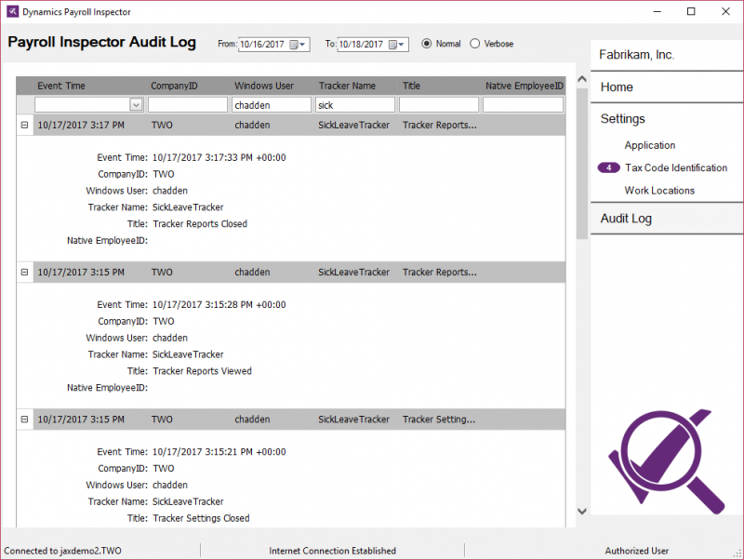Image resolution: width=744 pixels, height=560 pixels.
Task: Click the Fabrikam, Inc. company name
Action: click(x=636, y=55)
